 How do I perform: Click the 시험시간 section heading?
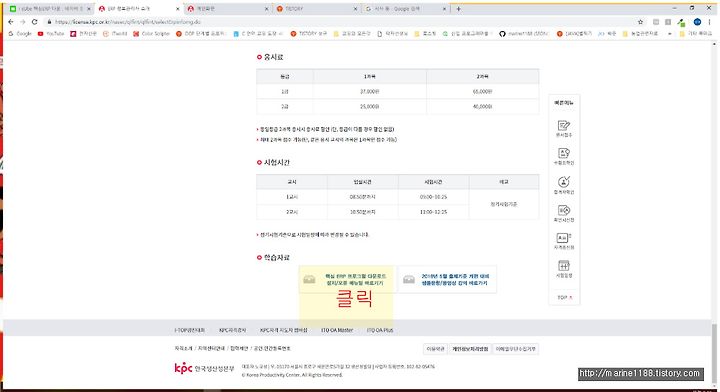coord(276,162)
